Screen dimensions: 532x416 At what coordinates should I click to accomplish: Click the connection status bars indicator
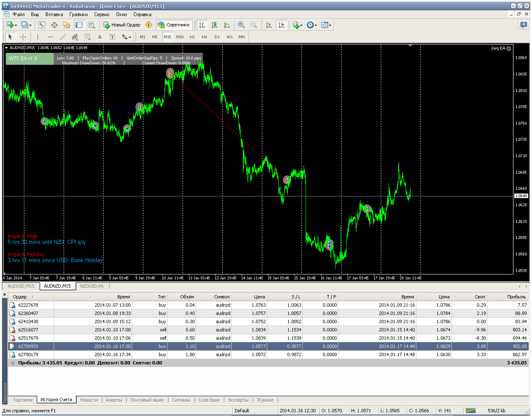point(470,411)
